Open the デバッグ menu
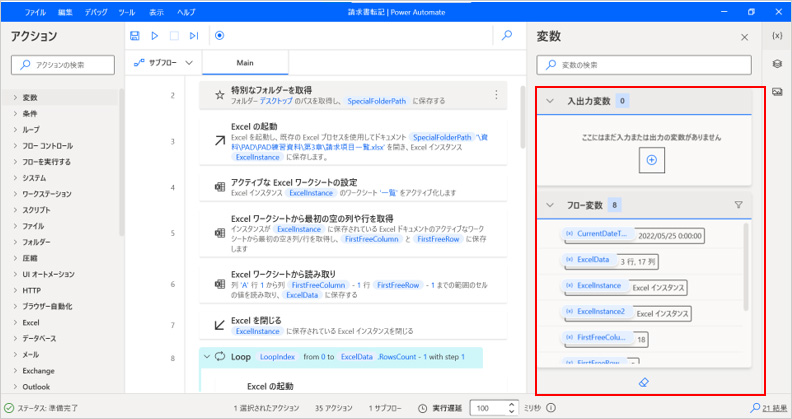The height and width of the screenshot is (419, 792). (x=97, y=11)
